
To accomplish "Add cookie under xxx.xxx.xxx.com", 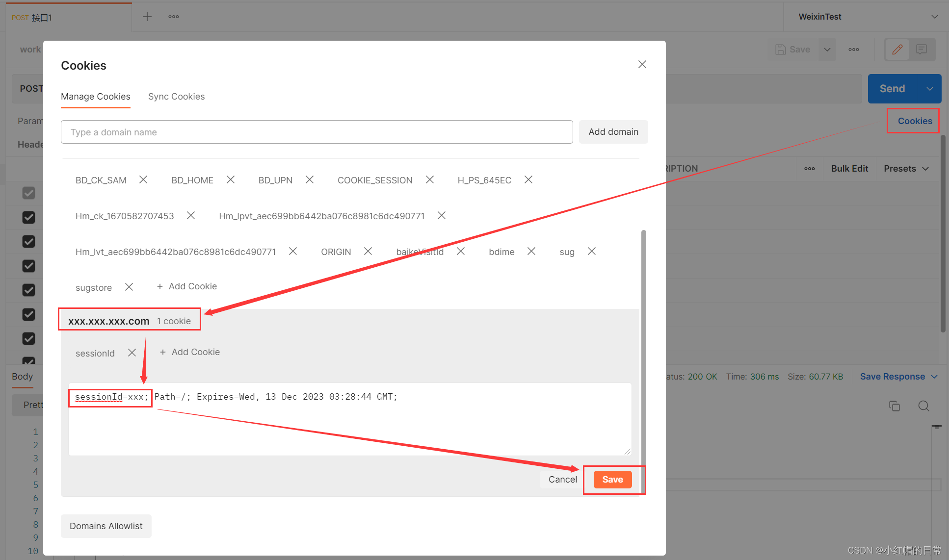I will [190, 352].
